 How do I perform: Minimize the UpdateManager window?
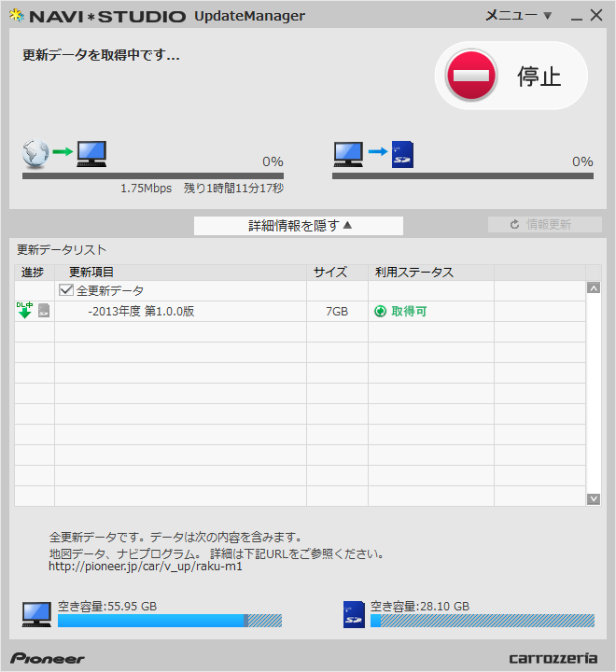tap(577, 17)
